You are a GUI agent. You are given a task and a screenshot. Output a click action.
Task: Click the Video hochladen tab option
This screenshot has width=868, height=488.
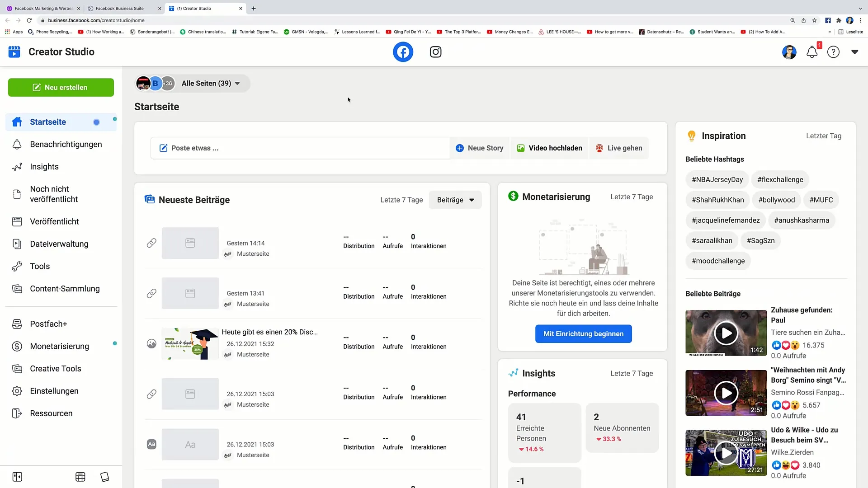[x=548, y=148]
